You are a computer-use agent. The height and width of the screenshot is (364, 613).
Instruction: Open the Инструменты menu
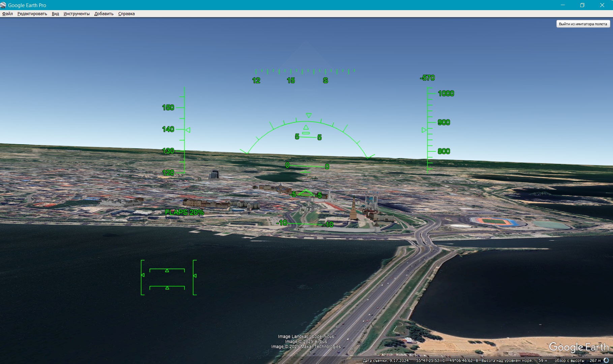pos(76,14)
